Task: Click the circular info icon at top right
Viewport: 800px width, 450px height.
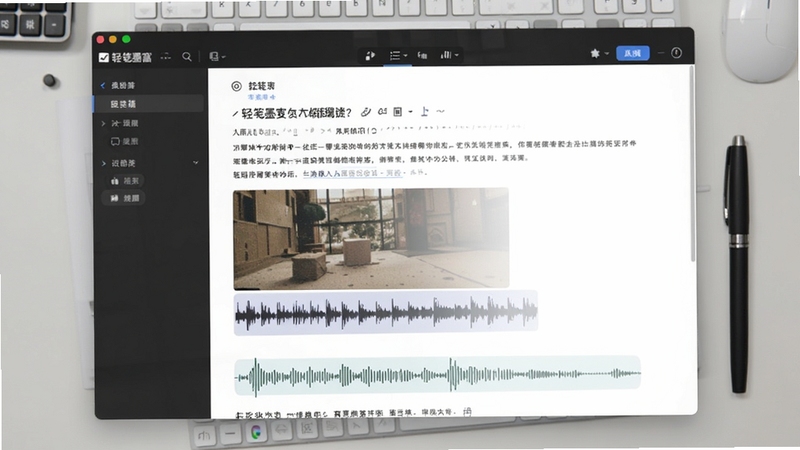Action: tap(677, 53)
